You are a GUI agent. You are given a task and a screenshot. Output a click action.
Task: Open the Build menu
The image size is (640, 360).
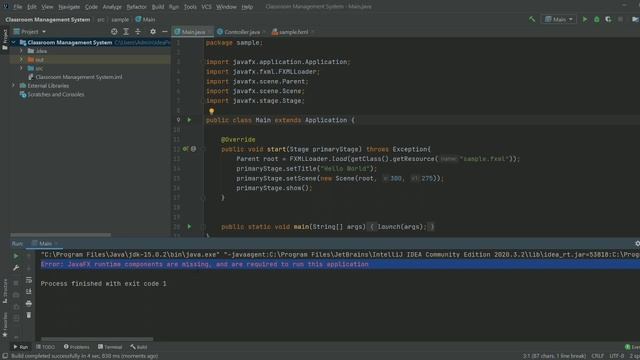[x=158, y=7]
